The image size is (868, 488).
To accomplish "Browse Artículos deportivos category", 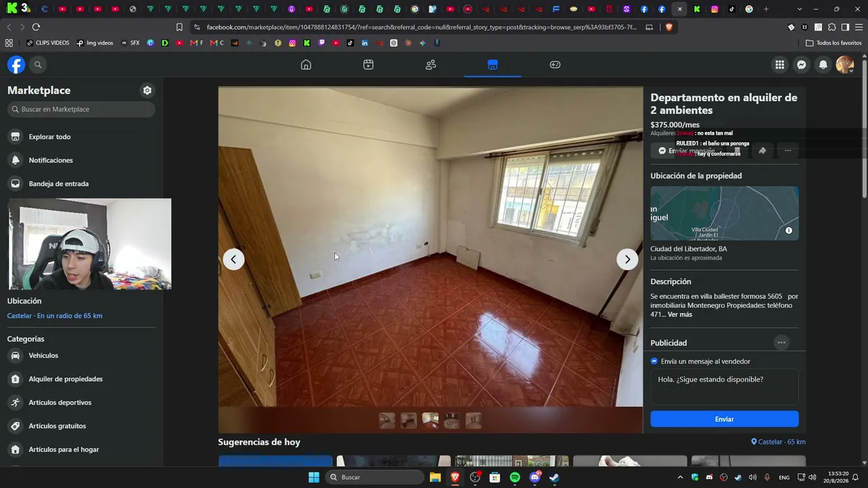I will click(x=81, y=403).
